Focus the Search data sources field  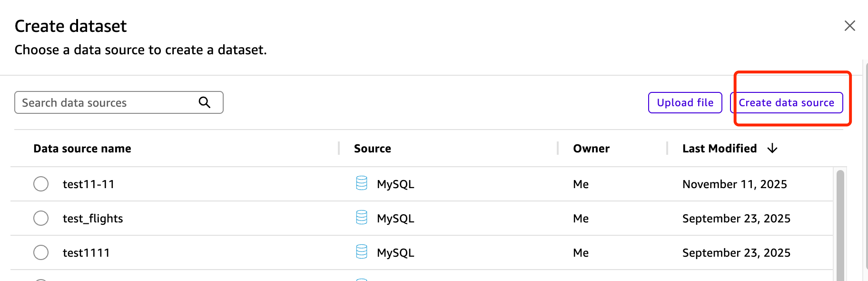point(107,103)
